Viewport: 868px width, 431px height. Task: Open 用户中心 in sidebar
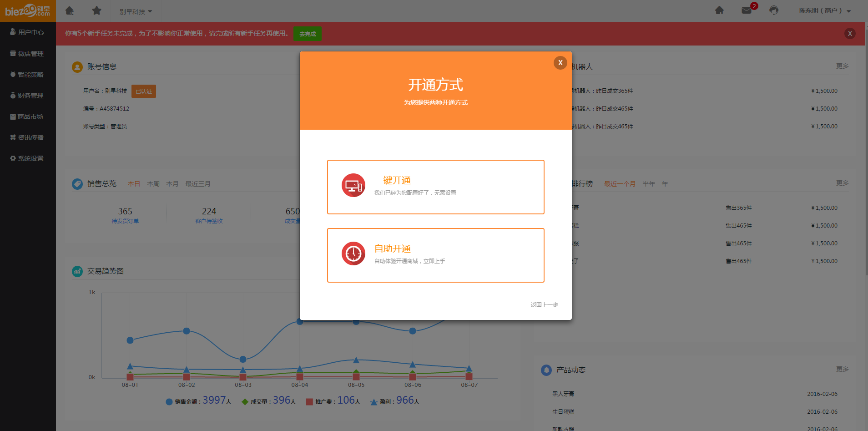(x=28, y=32)
